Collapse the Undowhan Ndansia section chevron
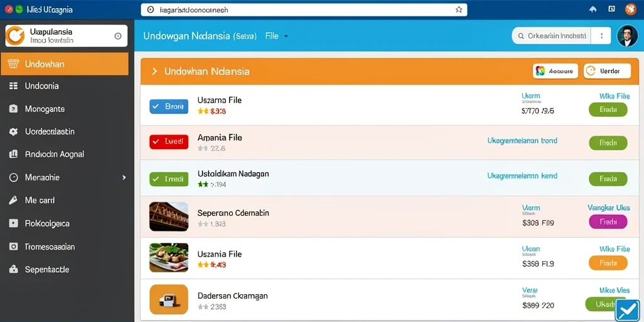This screenshot has width=644, height=322. point(155,72)
